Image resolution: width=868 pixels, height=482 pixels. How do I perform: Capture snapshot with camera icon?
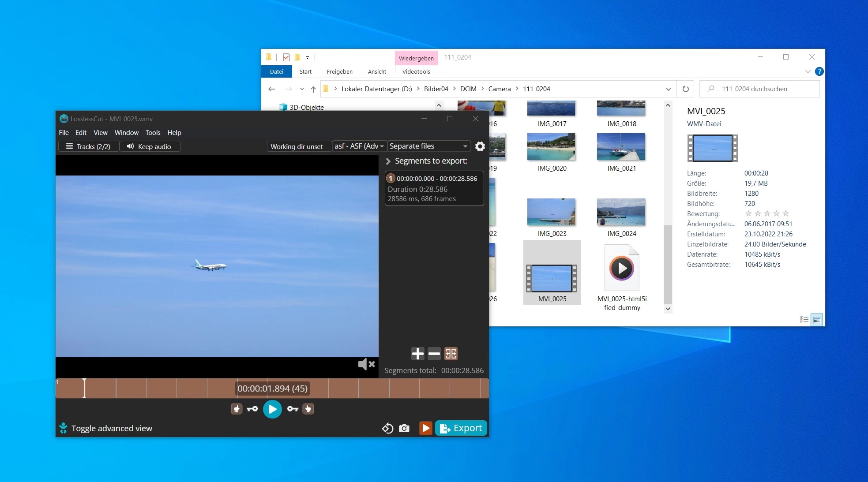tap(404, 428)
